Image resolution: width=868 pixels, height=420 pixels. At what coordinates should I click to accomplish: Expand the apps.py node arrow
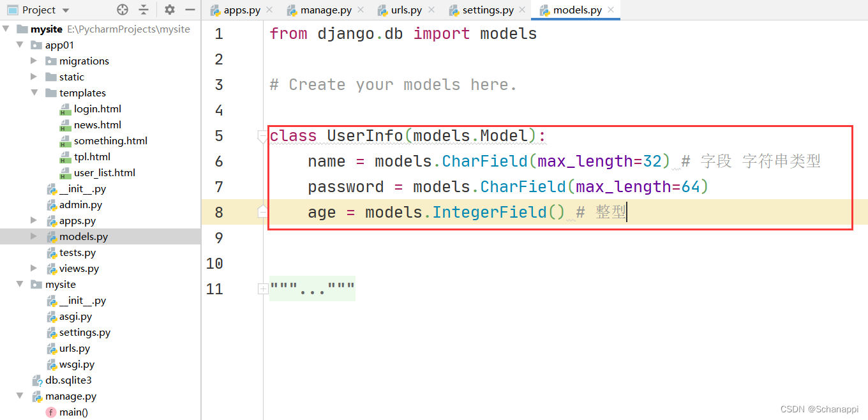point(34,220)
